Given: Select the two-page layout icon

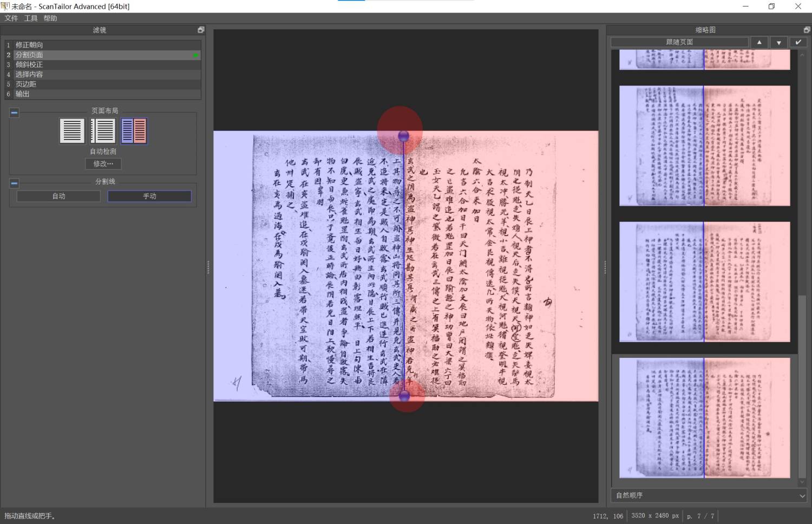Looking at the screenshot, I should [x=134, y=131].
